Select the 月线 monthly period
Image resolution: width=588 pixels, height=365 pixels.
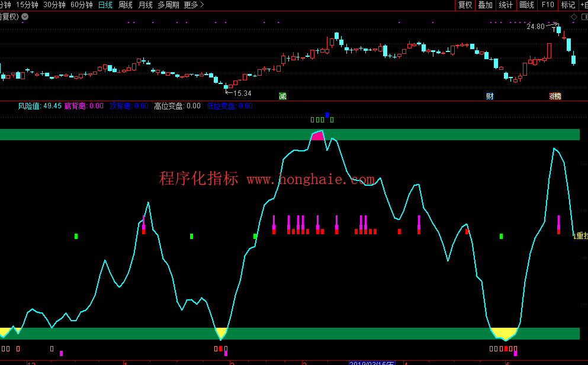[145, 5]
